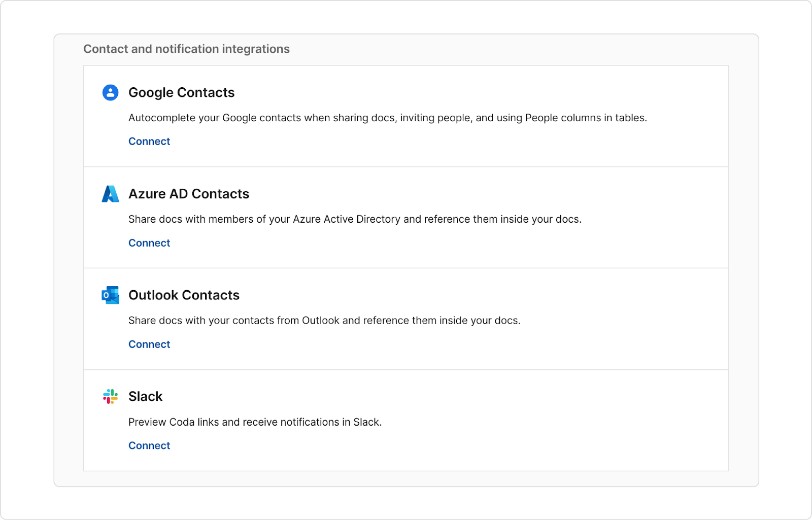This screenshot has width=812, height=520.
Task: Click the Outlook Contacts description sentence
Action: 324,321
